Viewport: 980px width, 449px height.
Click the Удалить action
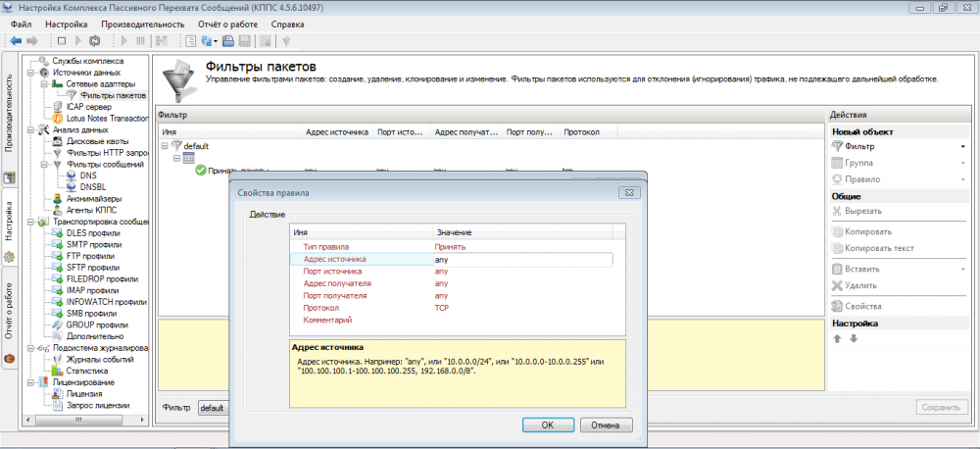pos(854,285)
